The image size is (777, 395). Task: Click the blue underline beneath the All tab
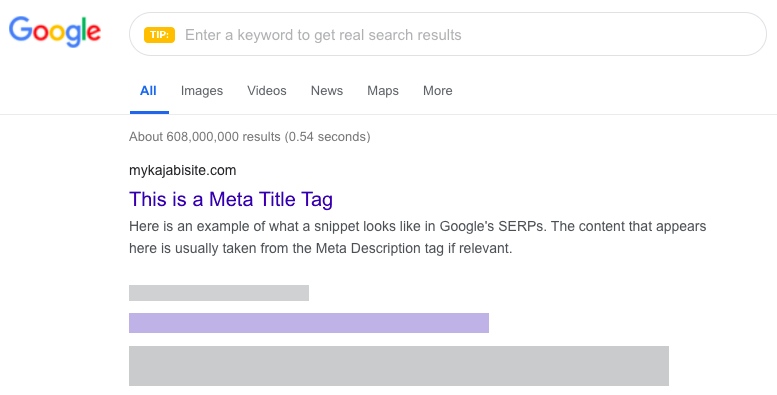coord(149,113)
